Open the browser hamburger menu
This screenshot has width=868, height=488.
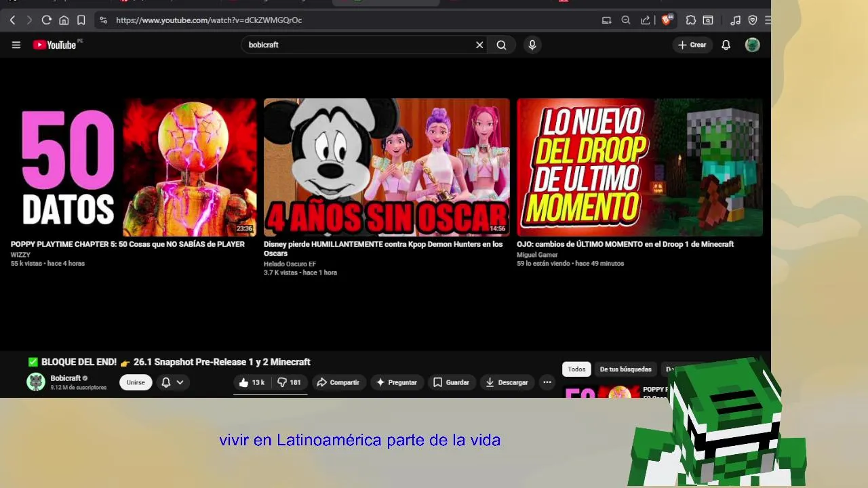(x=768, y=20)
